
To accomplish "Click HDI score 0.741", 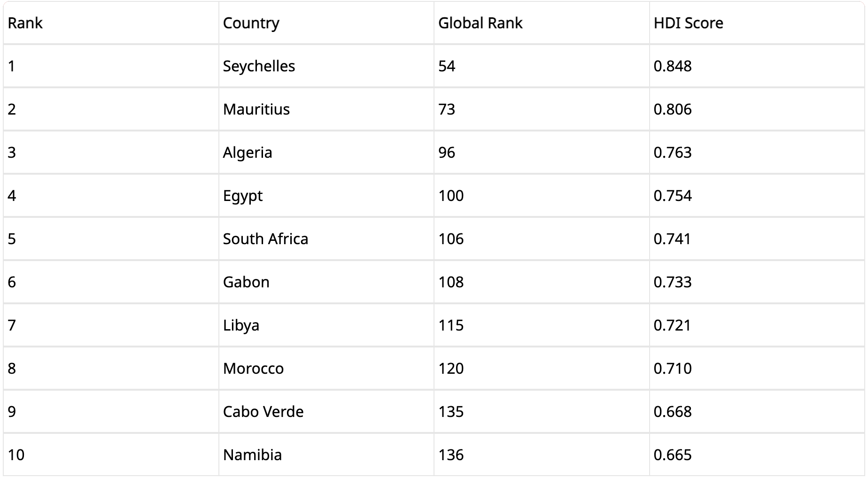I will (x=673, y=239).
